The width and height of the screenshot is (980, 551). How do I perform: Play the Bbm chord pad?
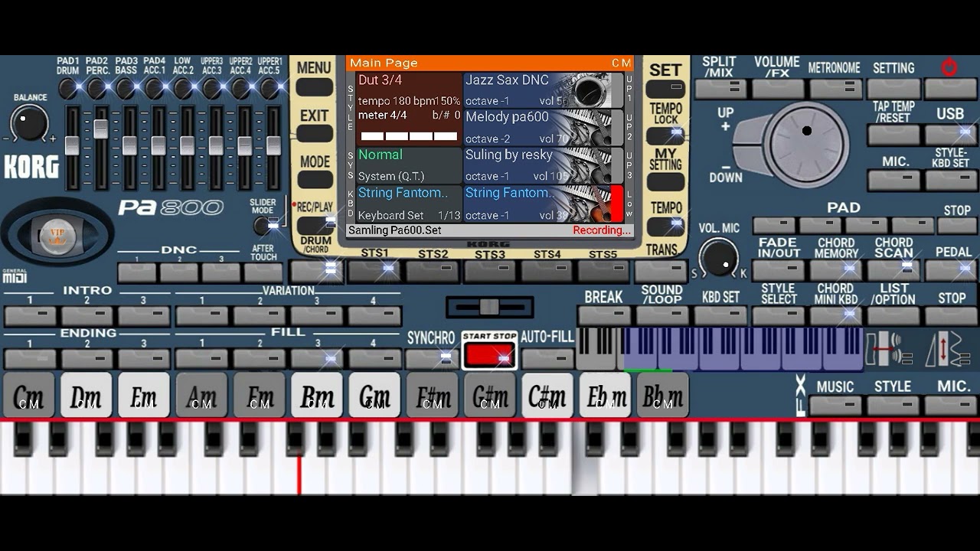(x=662, y=395)
